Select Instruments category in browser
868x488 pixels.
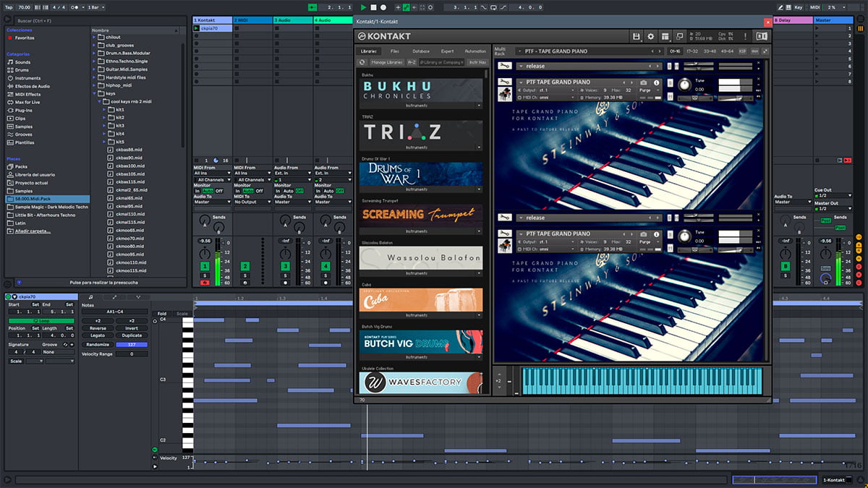[27, 78]
